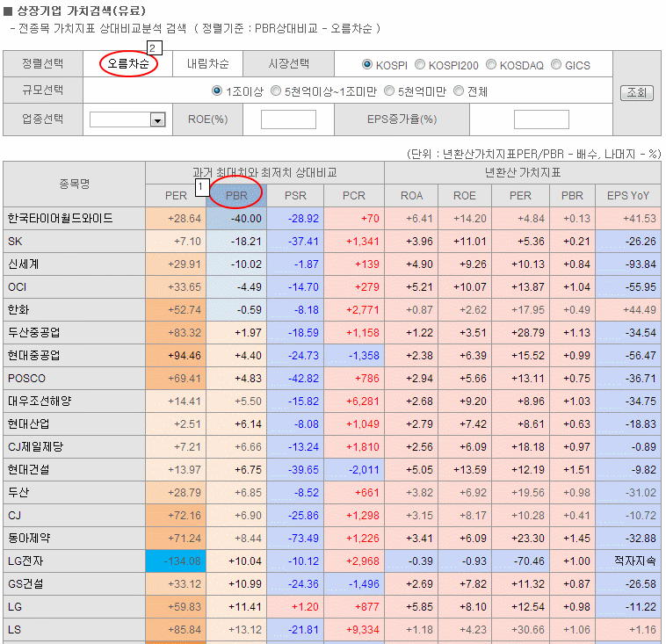This screenshot has height=644, width=666.
Task: Click the annualized PER column header
Action: [520, 195]
